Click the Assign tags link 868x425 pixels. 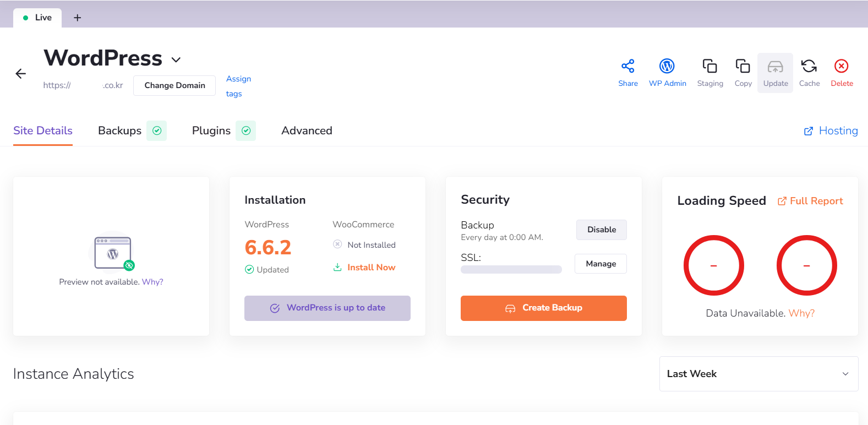coord(238,86)
